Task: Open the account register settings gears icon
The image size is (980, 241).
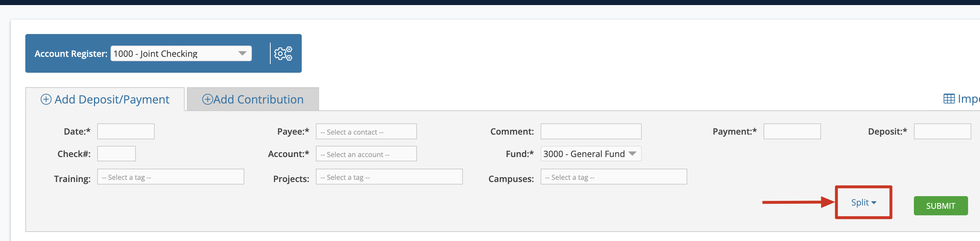Action: pos(283,54)
